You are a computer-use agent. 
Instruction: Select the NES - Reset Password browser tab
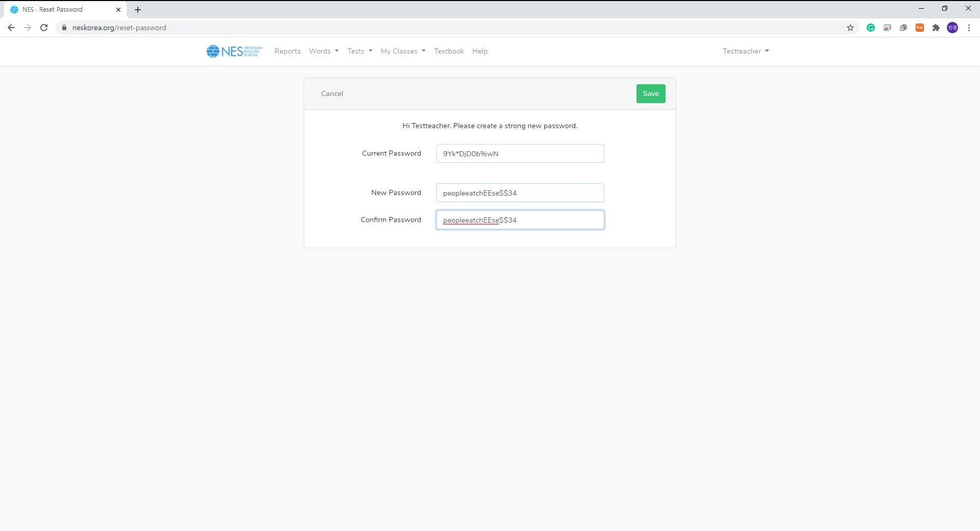coord(66,10)
